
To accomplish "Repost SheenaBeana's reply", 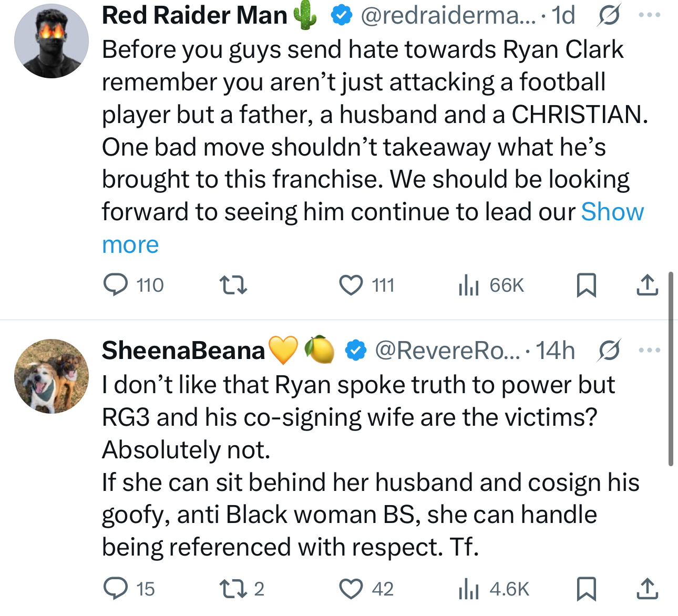I will point(233,589).
